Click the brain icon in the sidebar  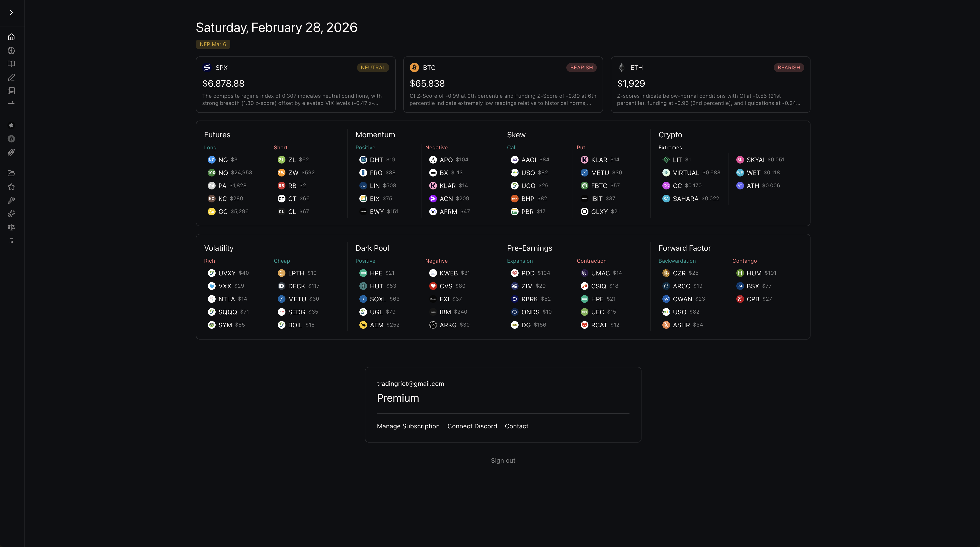click(12, 51)
